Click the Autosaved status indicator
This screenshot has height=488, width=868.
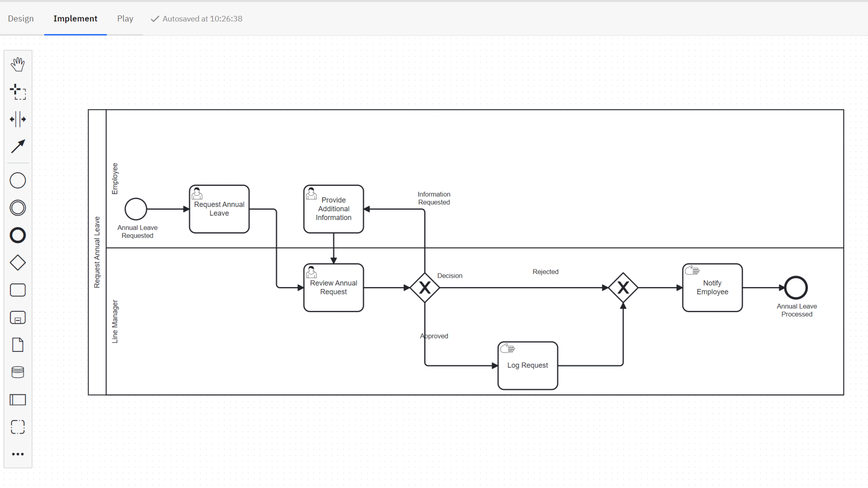click(x=196, y=19)
